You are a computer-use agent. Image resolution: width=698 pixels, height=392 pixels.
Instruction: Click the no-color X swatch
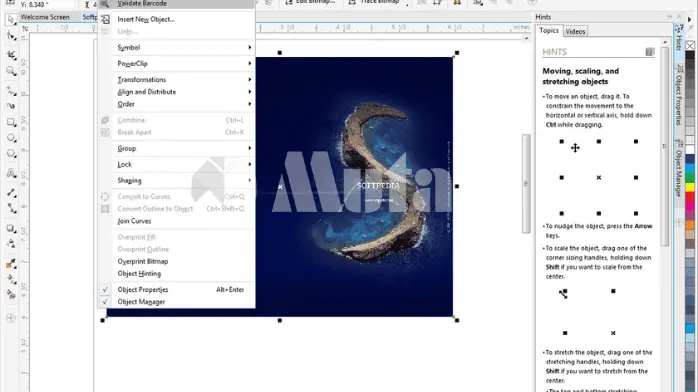(x=690, y=46)
